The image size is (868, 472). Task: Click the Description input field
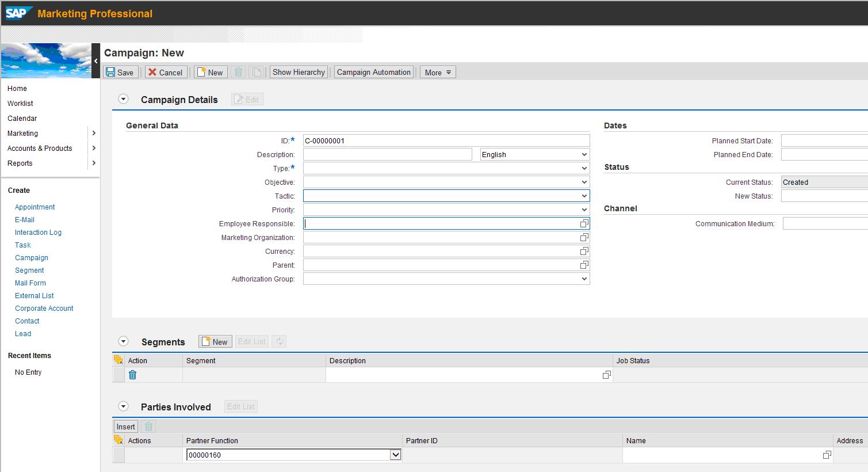tap(388, 154)
